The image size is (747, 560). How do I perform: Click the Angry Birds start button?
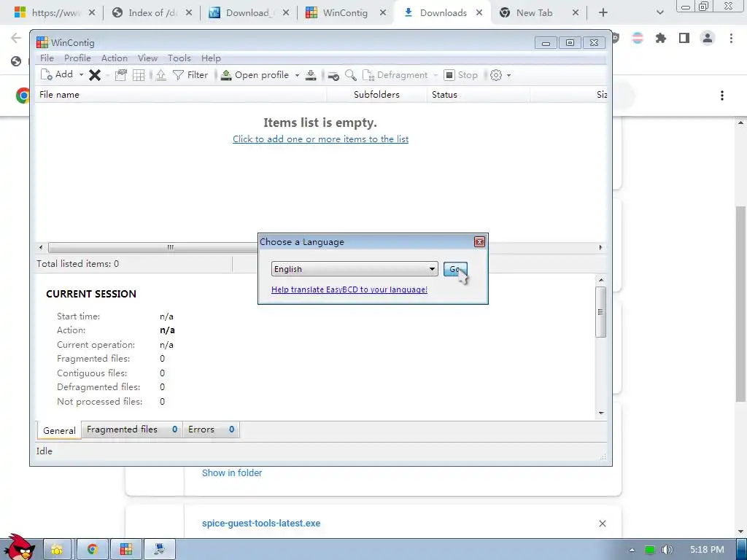tap(20, 547)
